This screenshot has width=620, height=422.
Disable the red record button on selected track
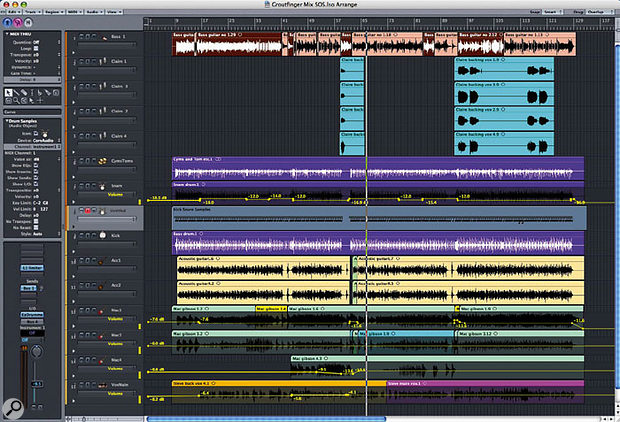tap(88, 210)
